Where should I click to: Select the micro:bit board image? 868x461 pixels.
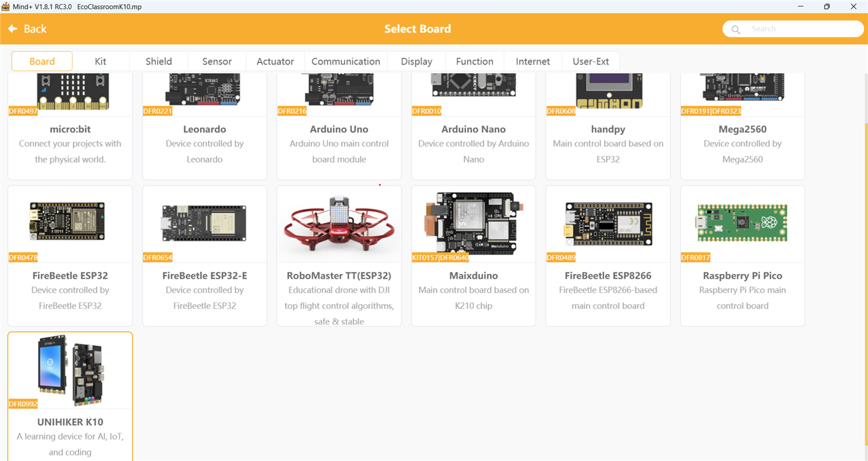pos(73,92)
